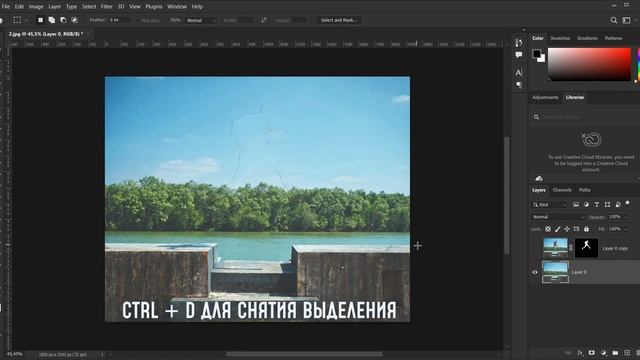Toggle Lock image pixels brush icon
The width and height of the screenshot is (640, 360).
point(558,229)
